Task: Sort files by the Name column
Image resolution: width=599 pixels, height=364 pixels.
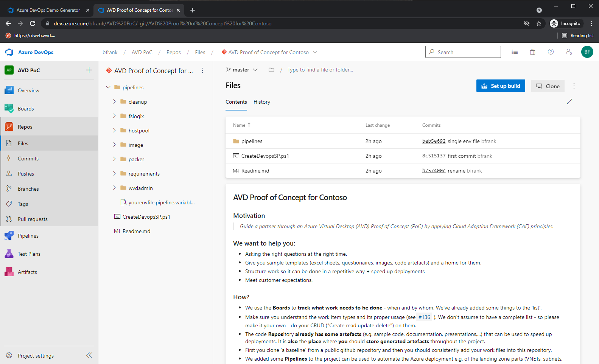Action: point(242,125)
